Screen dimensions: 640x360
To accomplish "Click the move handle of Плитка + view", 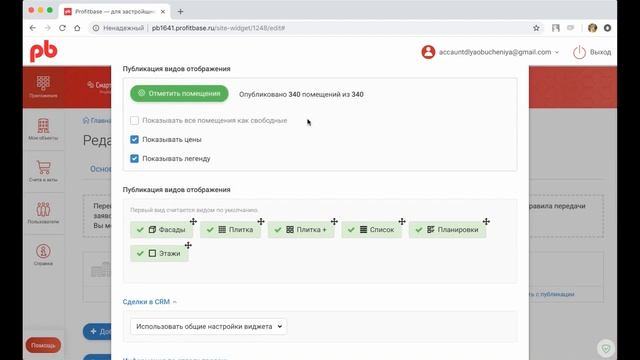I will coord(334,221).
